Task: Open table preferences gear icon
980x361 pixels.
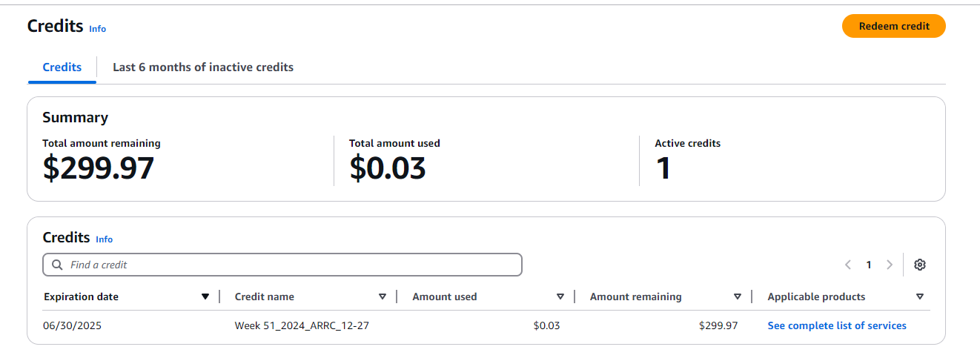Action: (x=920, y=265)
